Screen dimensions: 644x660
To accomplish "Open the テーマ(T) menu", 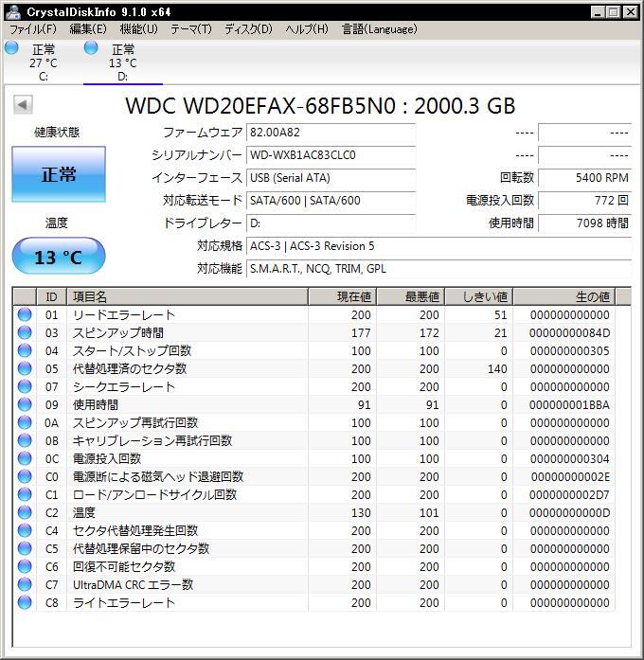I will [191, 29].
